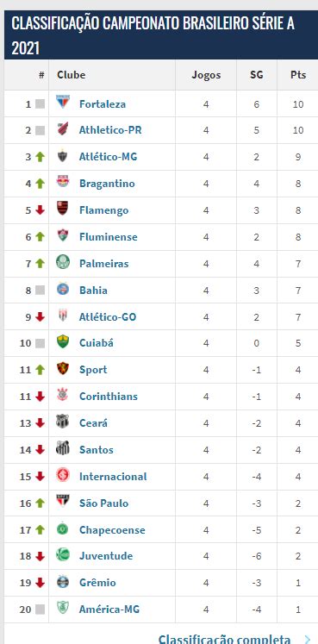Open the Chapecoense team link
The height and width of the screenshot is (644, 318).
click(112, 530)
